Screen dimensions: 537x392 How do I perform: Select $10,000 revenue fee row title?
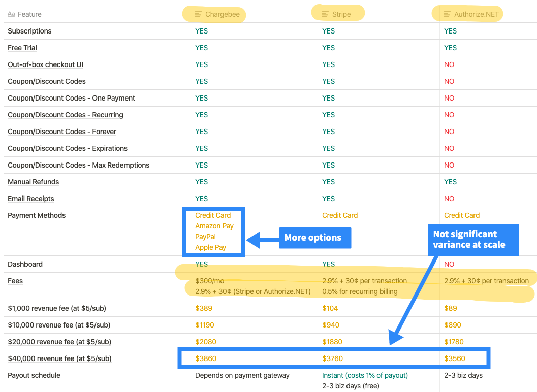click(x=59, y=325)
